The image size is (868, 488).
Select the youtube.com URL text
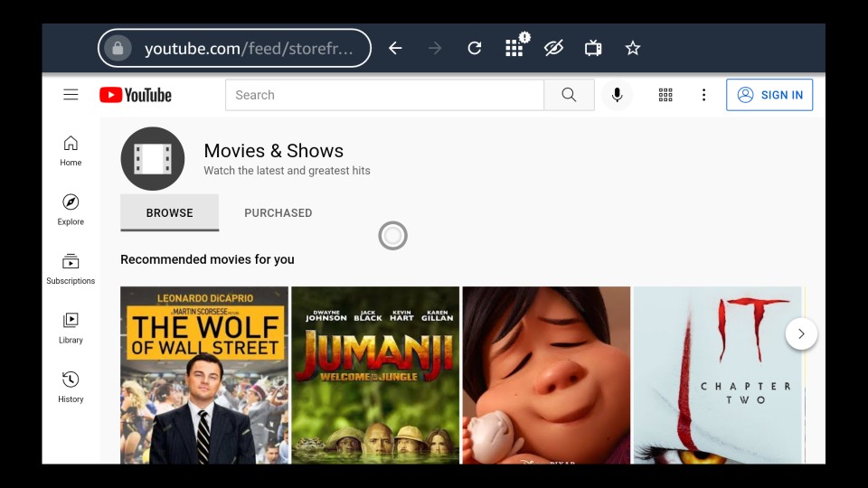(249, 49)
